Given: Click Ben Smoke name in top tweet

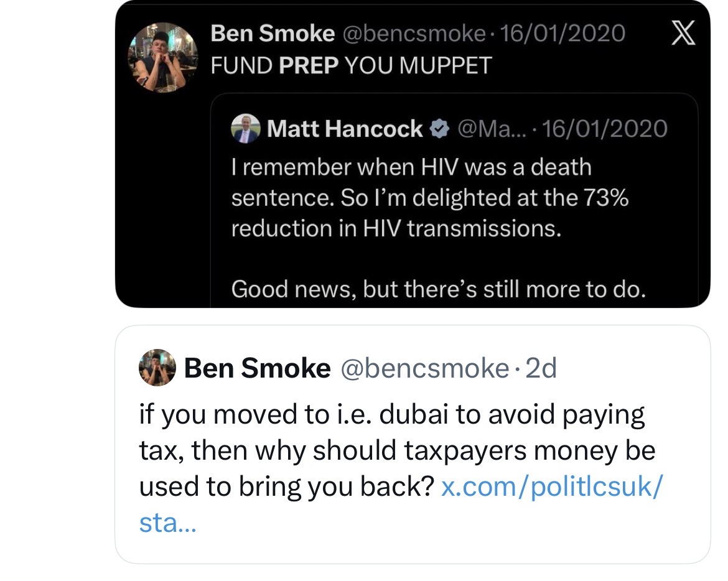Looking at the screenshot, I should pyautogui.click(x=273, y=34).
